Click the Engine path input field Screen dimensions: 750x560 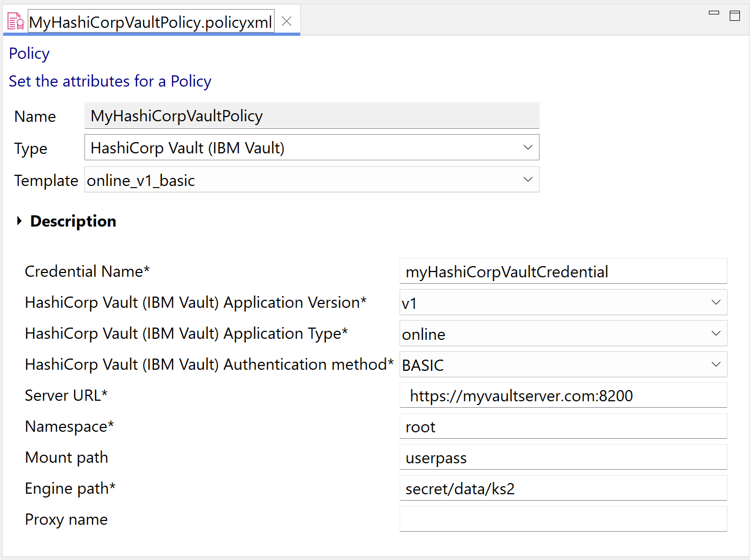point(564,488)
